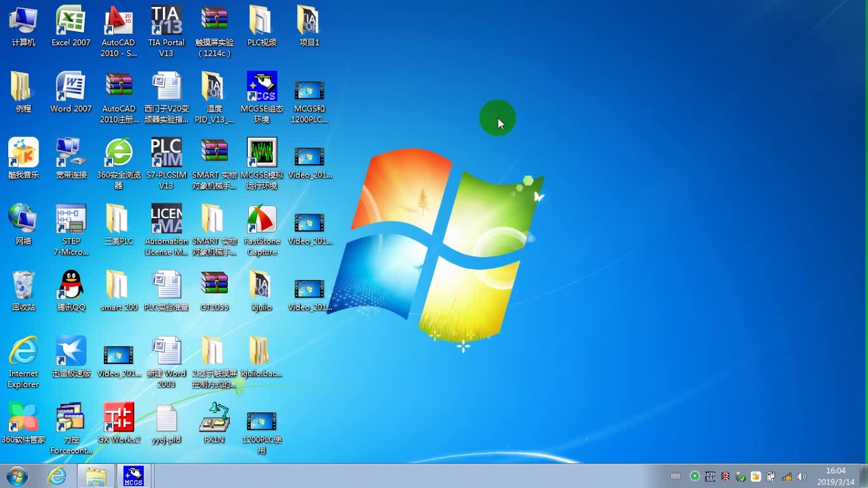The image size is (868, 488).
Task: Open the 360软件管家 shortcut
Action: [23, 424]
